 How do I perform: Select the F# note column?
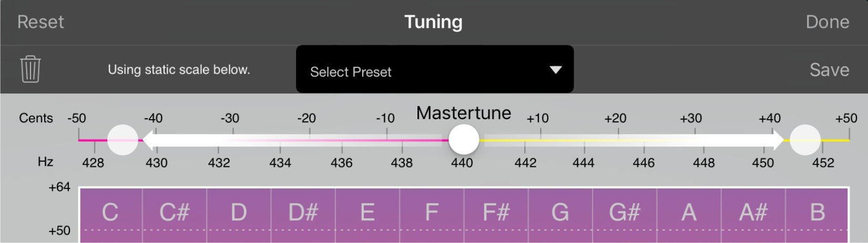pos(496,215)
